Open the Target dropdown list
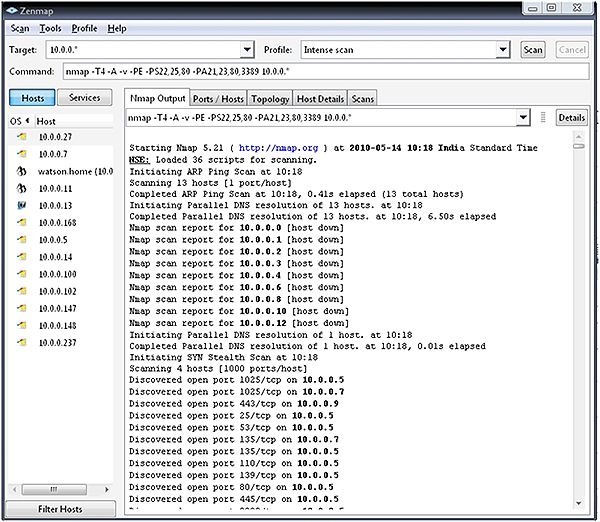The width and height of the screenshot is (600, 522). tap(247, 50)
